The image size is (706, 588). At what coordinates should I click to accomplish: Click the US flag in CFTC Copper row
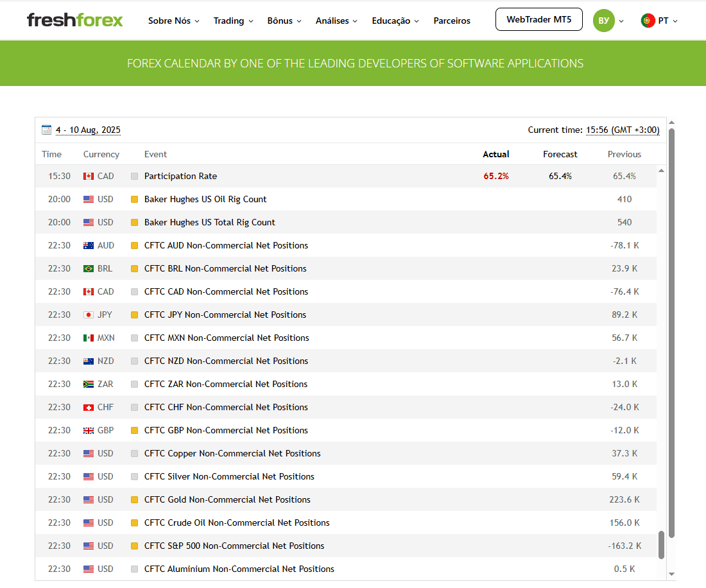tap(89, 453)
